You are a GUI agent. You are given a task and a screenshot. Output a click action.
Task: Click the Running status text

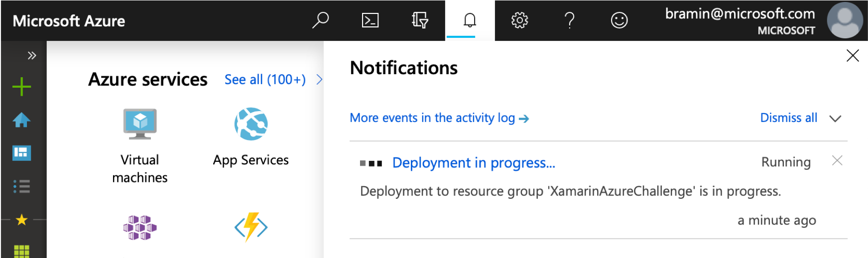(786, 162)
